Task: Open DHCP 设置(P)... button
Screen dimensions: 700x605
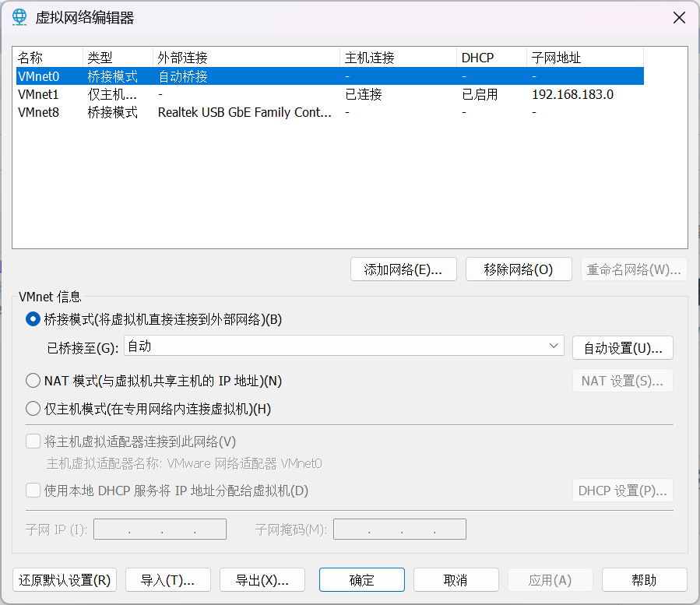Action: click(623, 491)
